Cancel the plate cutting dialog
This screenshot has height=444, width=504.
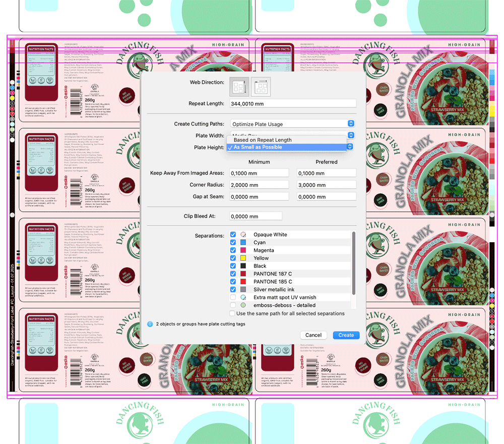[313, 335]
